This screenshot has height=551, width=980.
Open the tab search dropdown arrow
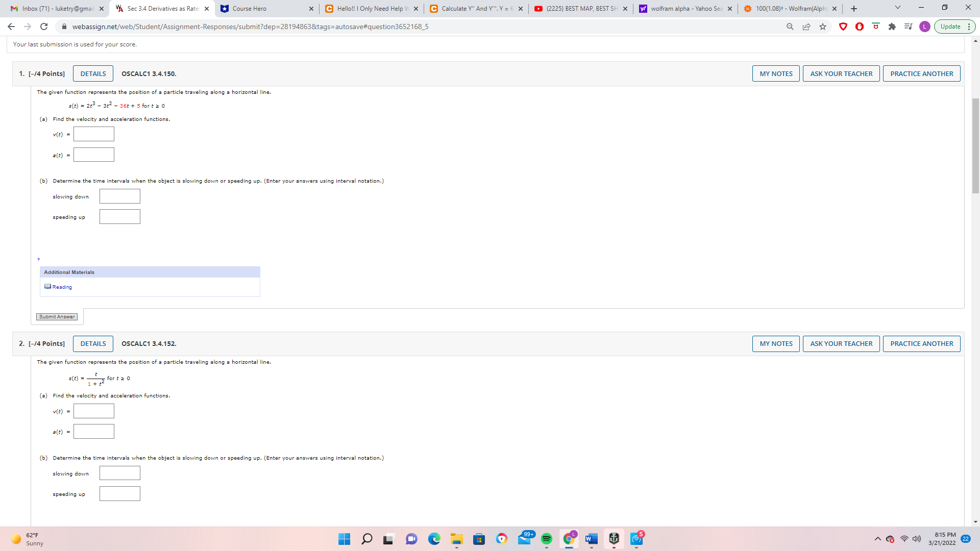pyautogui.click(x=898, y=8)
